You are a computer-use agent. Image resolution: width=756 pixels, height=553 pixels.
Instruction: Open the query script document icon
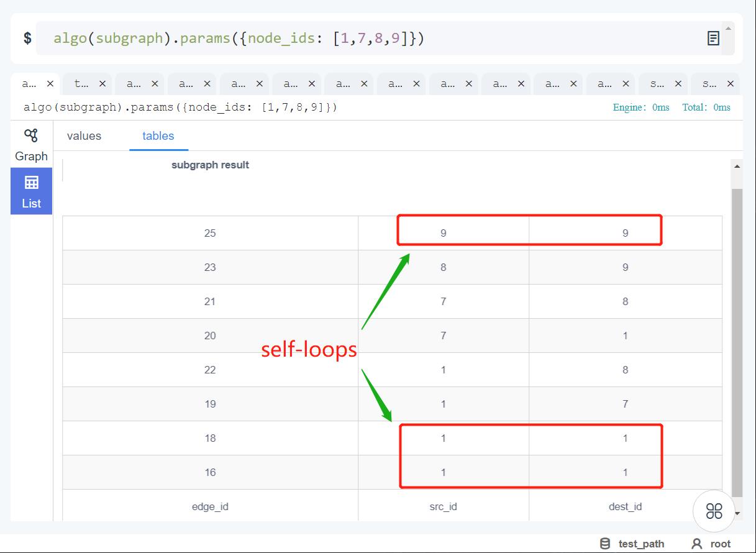[x=713, y=39]
